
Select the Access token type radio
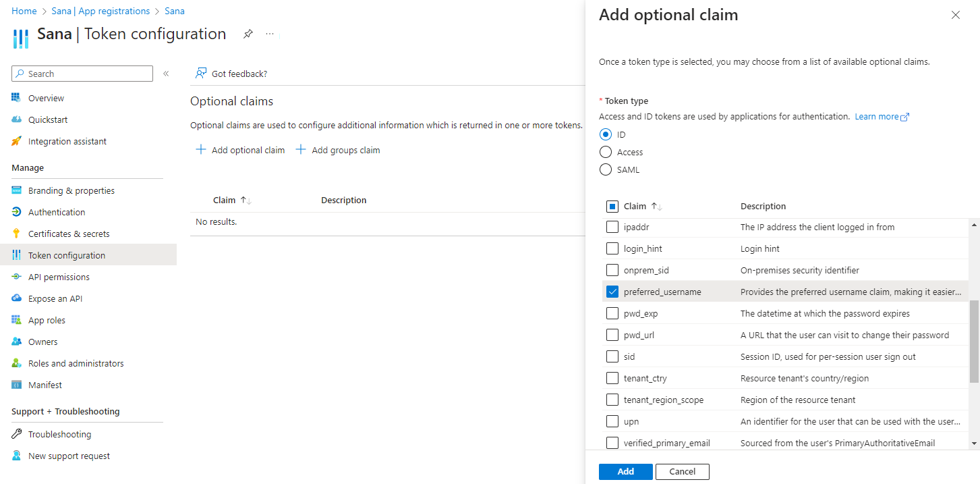tap(606, 152)
